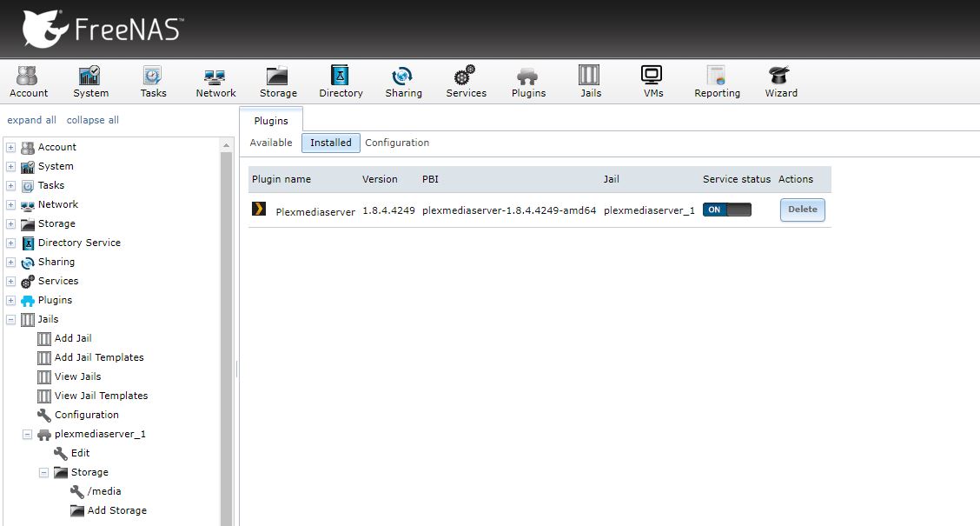Open View Jails in the tree

(x=77, y=376)
